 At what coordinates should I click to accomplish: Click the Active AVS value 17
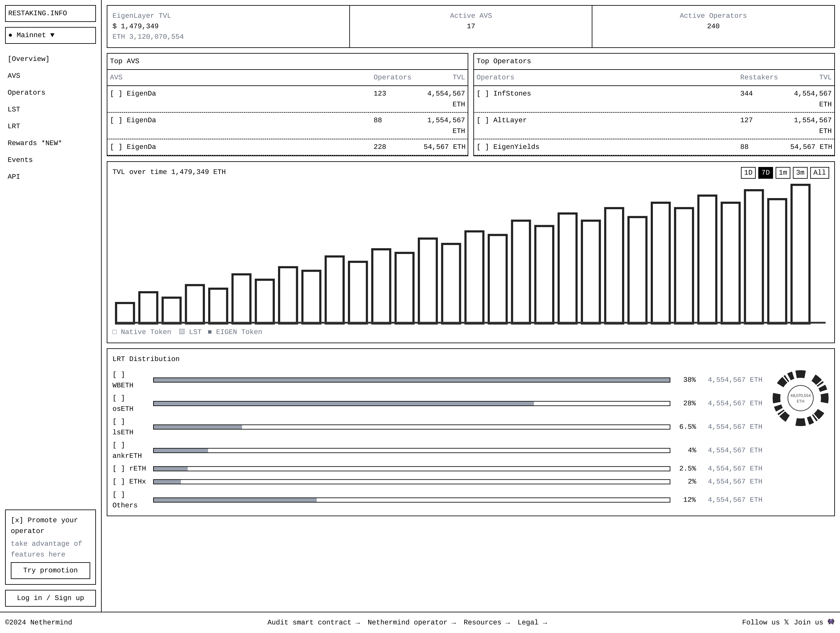click(471, 27)
